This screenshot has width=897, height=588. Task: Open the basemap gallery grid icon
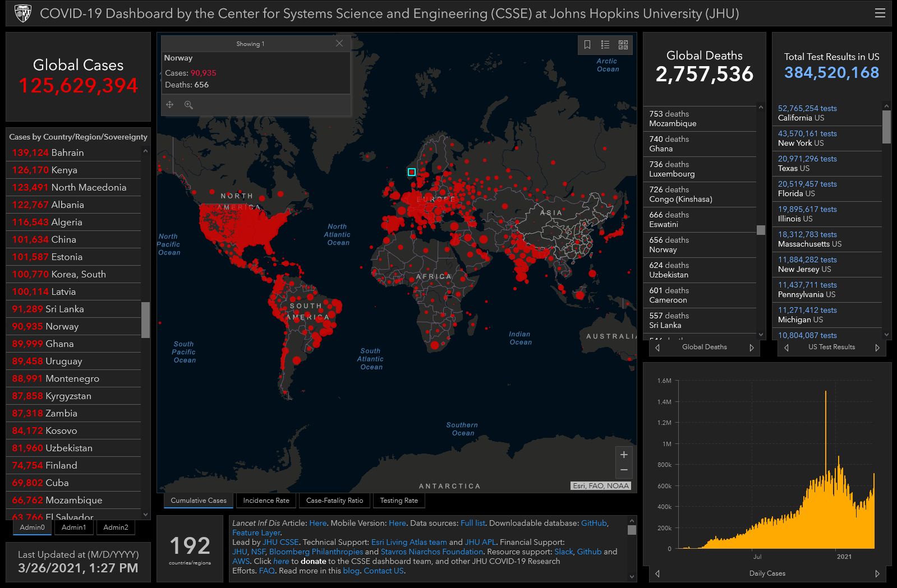click(x=623, y=45)
